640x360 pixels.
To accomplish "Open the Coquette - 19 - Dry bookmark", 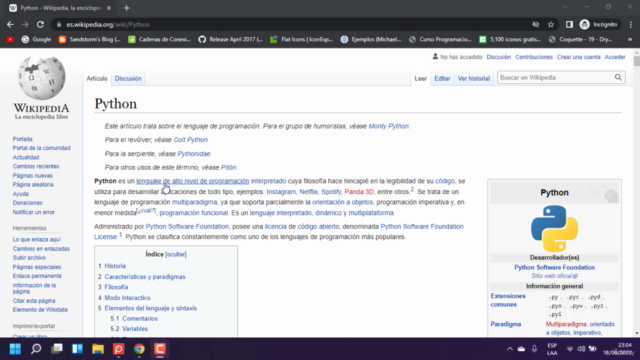I will 581,39.
